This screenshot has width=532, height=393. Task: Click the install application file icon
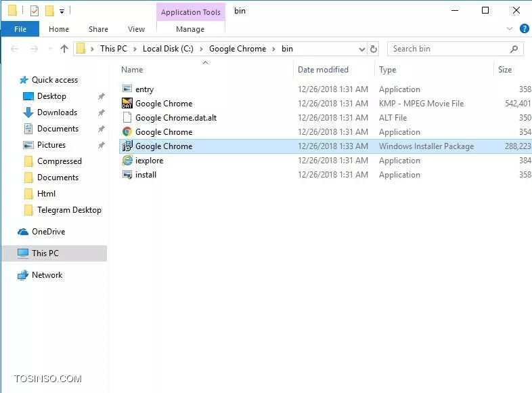click(x=127, y=175)
